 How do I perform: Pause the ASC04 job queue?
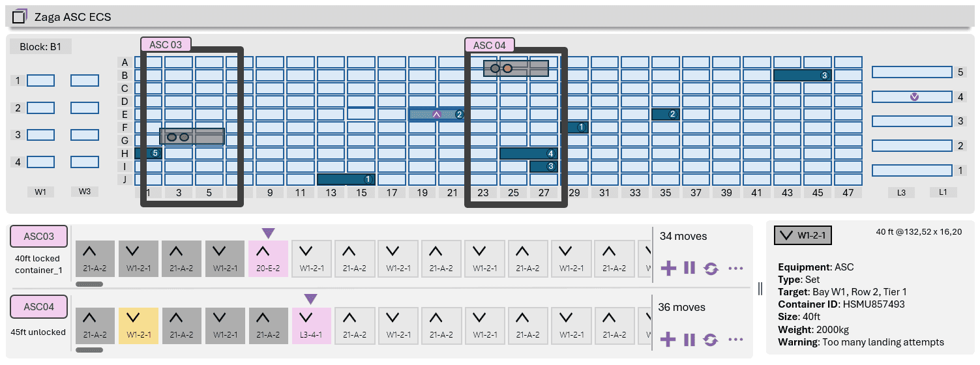point(689,340)
